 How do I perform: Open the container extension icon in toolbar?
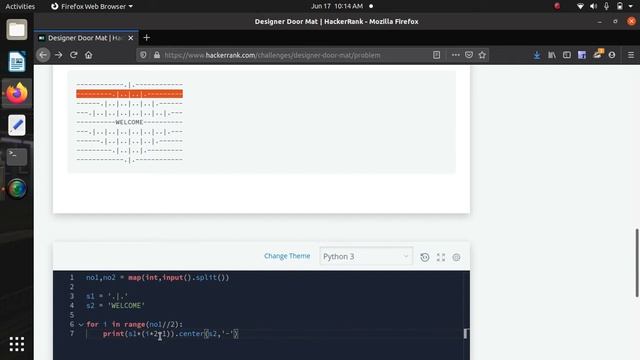point(582,55)
